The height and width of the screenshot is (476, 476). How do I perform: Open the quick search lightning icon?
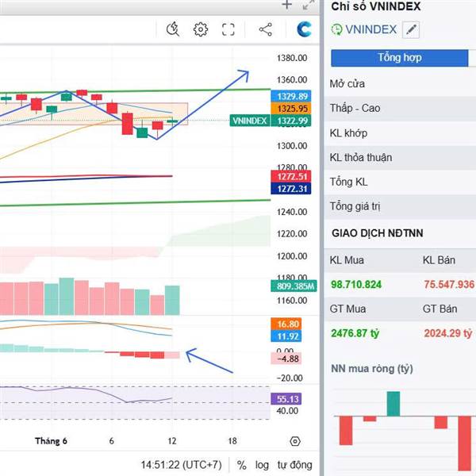coord(173,29)
